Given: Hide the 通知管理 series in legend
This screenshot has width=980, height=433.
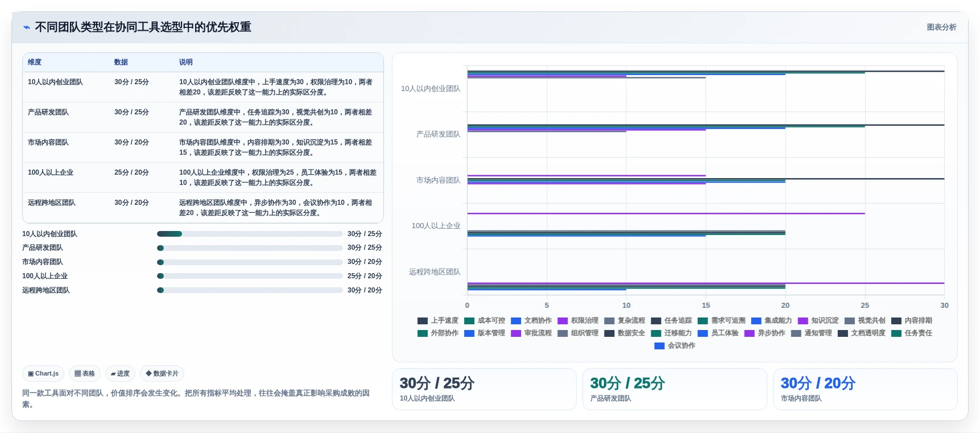Looking at the screenshot, I should pyautogui.click(x=811, y=333).
